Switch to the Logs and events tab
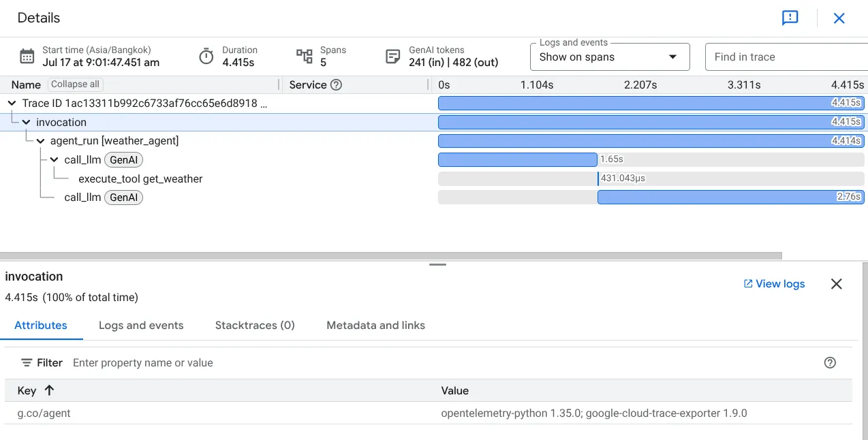 click(141, 326)
